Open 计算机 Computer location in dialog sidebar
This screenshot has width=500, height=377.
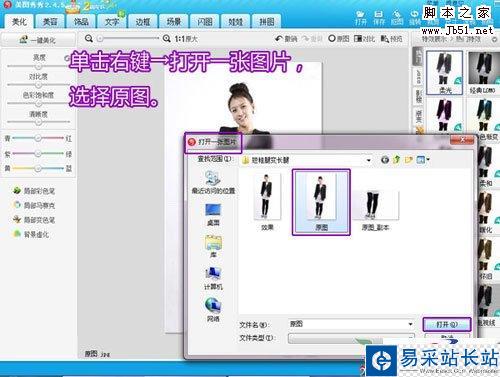[213, 278]
